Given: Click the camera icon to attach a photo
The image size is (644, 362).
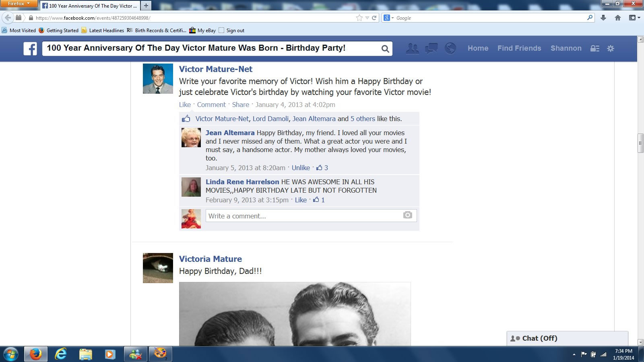Looking at the screenshot, I should (408, 215).
